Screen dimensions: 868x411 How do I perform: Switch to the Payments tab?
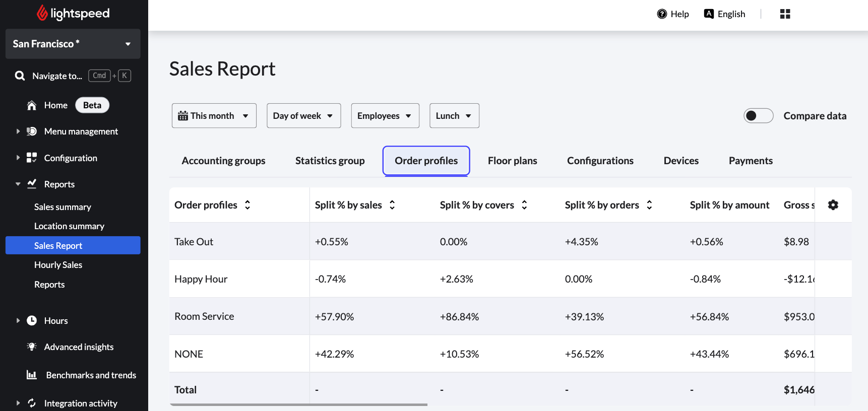(x=750, y=161)
